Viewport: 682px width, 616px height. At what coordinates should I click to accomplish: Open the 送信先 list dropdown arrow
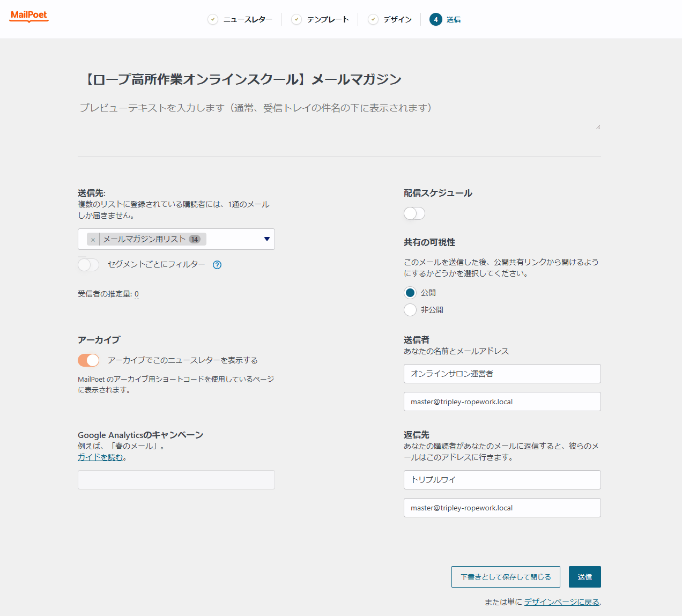tap(267, 239)
